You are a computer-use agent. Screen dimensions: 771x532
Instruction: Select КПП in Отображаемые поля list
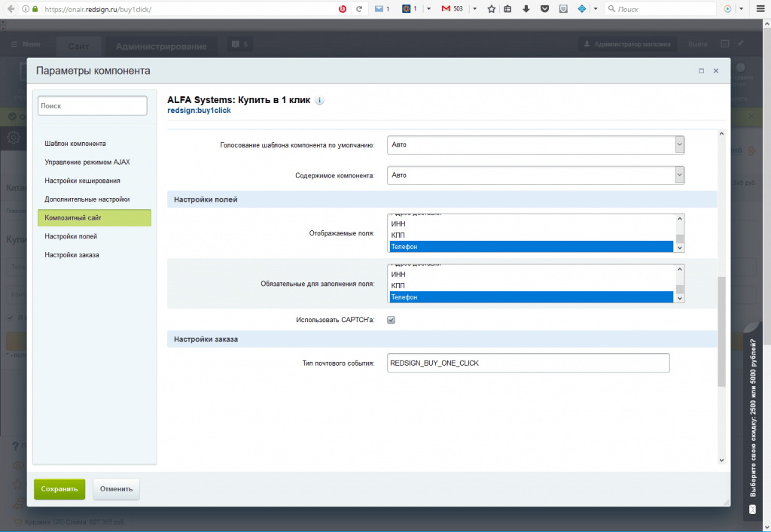tap(531, 236)
